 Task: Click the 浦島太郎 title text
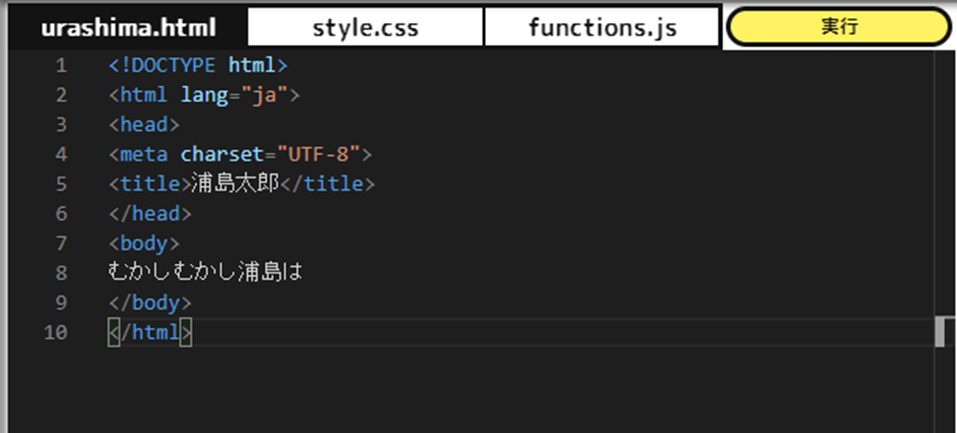(x=235, y=184)
